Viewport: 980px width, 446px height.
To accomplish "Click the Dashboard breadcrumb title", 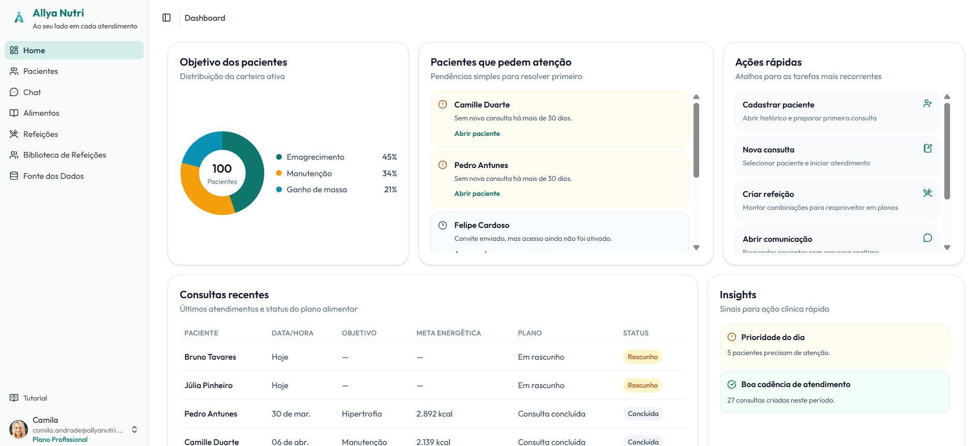I will pyautogui.click(x=205, y=18).
